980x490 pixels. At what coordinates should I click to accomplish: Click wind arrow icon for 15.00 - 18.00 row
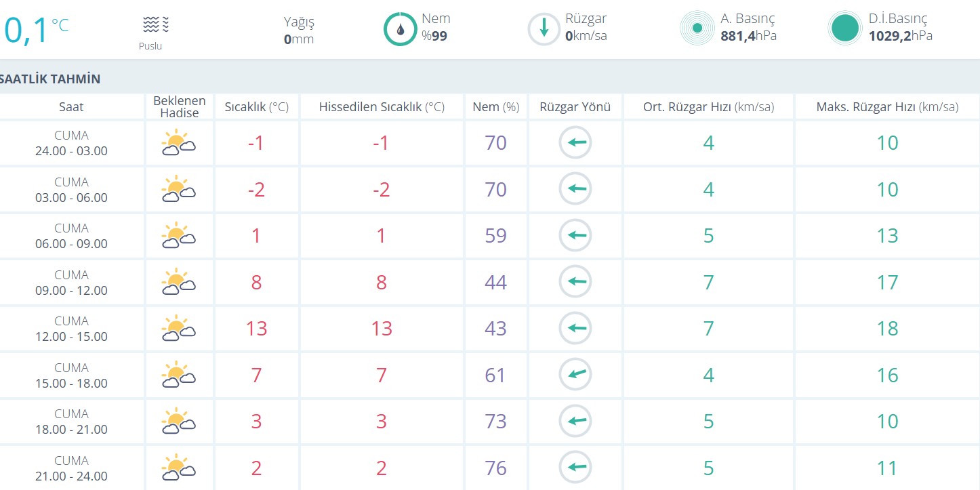tap(575, 375)
